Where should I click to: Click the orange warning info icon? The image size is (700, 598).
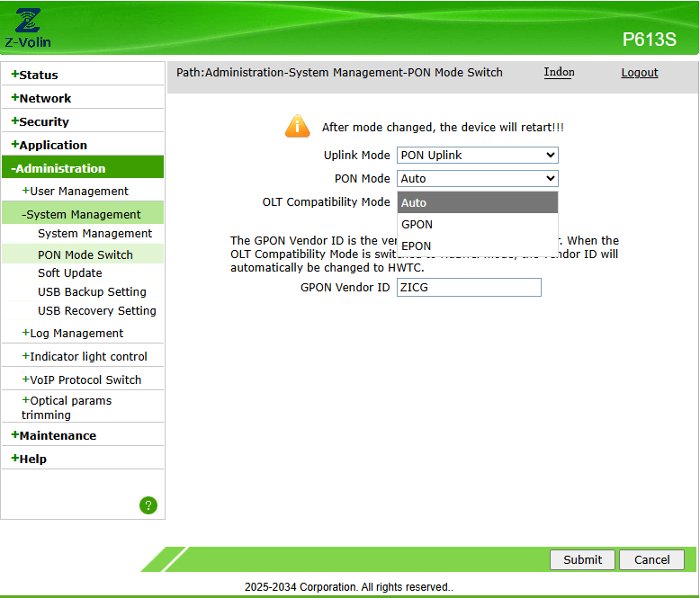pos(297,126)
